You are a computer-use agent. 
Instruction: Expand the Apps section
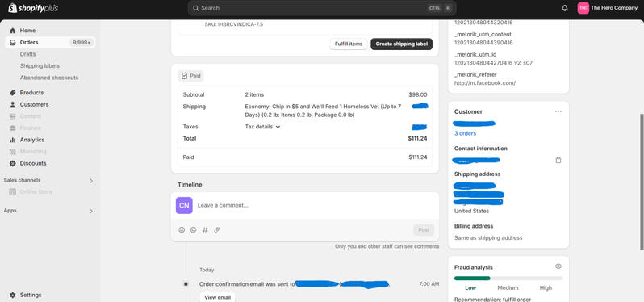[91, 212]
